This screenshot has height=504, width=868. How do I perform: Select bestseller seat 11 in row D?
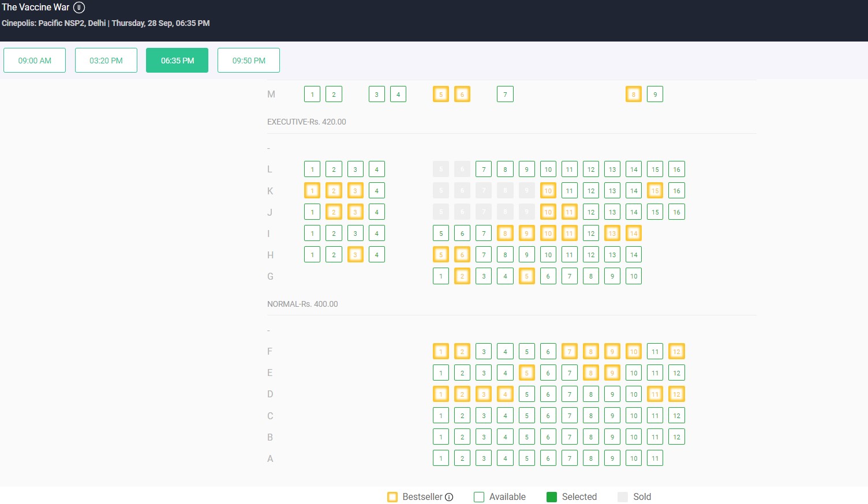point(655,394)
